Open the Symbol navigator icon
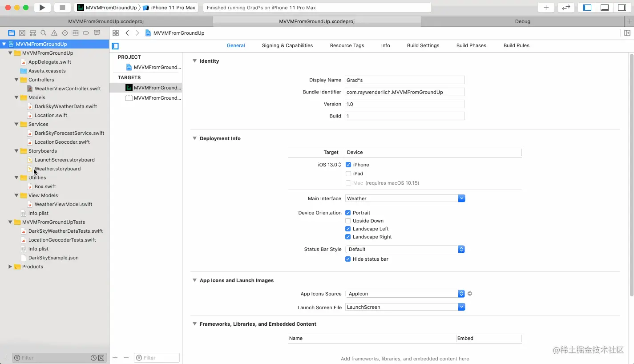Viewport: 634px width, 364px height. (x=33, y=33)
